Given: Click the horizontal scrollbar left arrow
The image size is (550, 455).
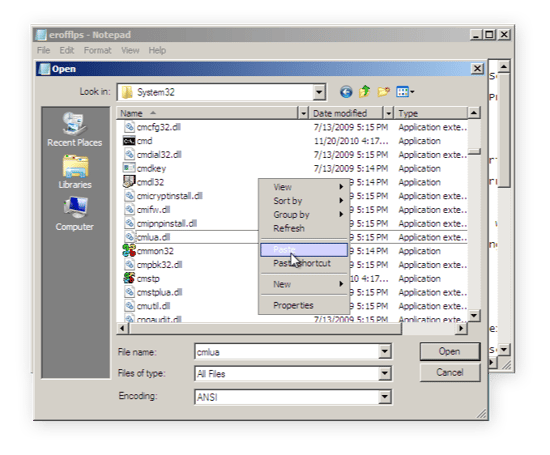Looking at the screenshot, I should pos(122,328).
